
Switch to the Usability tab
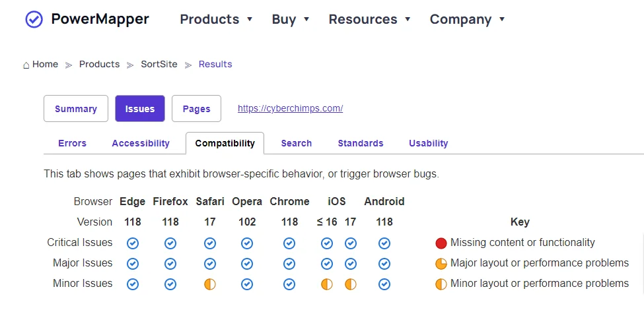point(429,144)
